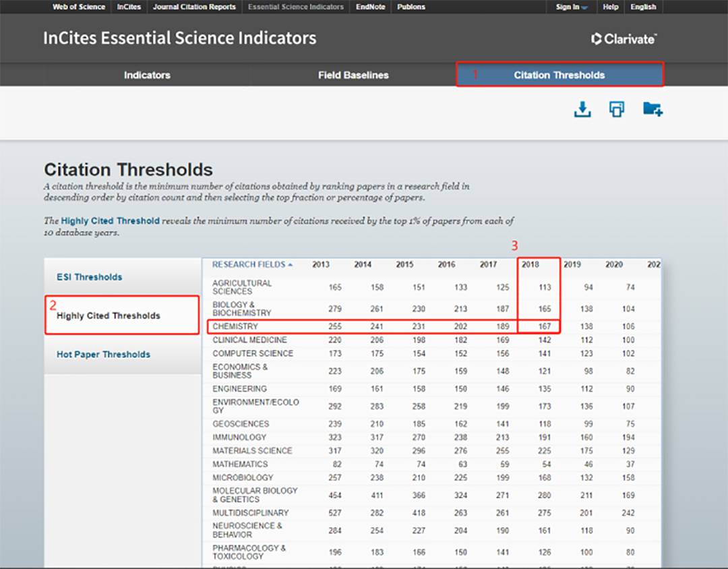The image size is (728, 569).
Task: Click the 2018 column header
Action: click(x=530, y=264)
